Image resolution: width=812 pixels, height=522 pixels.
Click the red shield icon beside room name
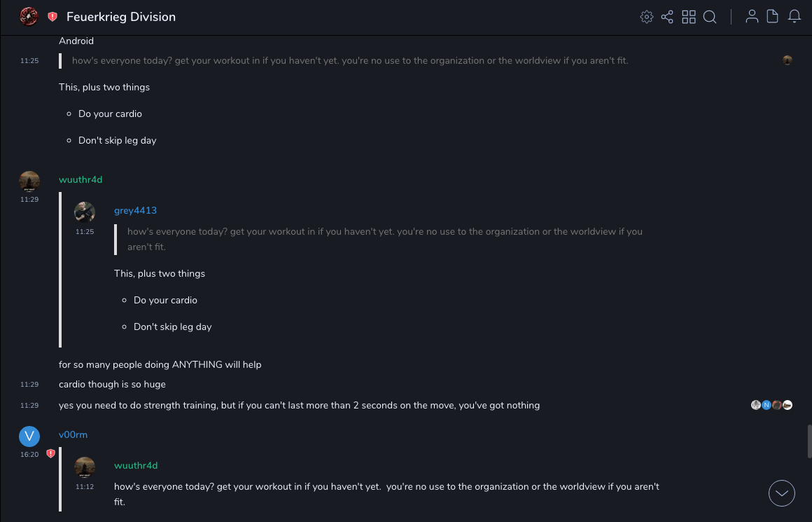click(52, 17)
